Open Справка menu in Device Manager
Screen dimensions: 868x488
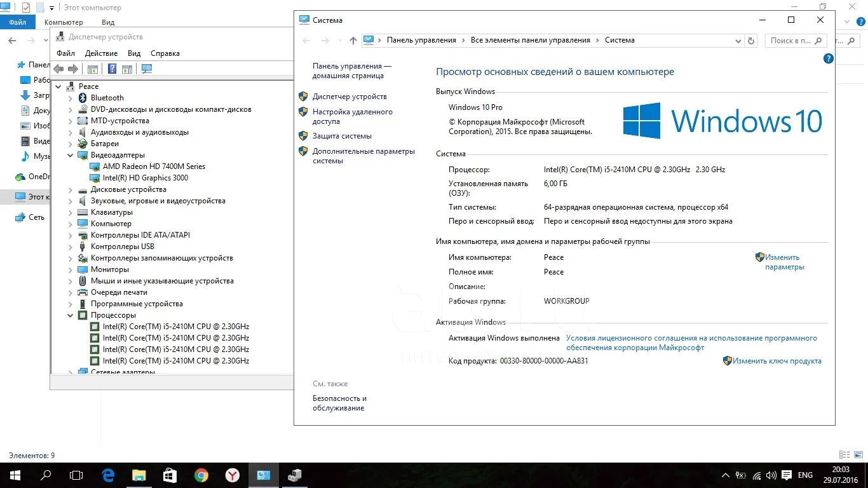165,53
